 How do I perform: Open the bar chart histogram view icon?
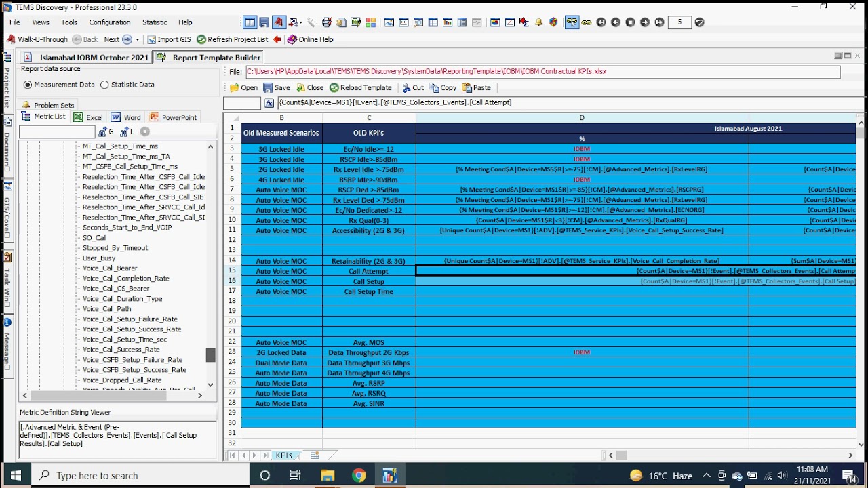click(448, 22)
